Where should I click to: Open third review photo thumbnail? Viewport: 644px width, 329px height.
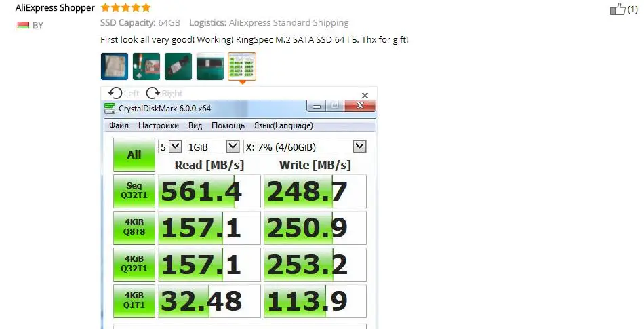click(178, 66)
